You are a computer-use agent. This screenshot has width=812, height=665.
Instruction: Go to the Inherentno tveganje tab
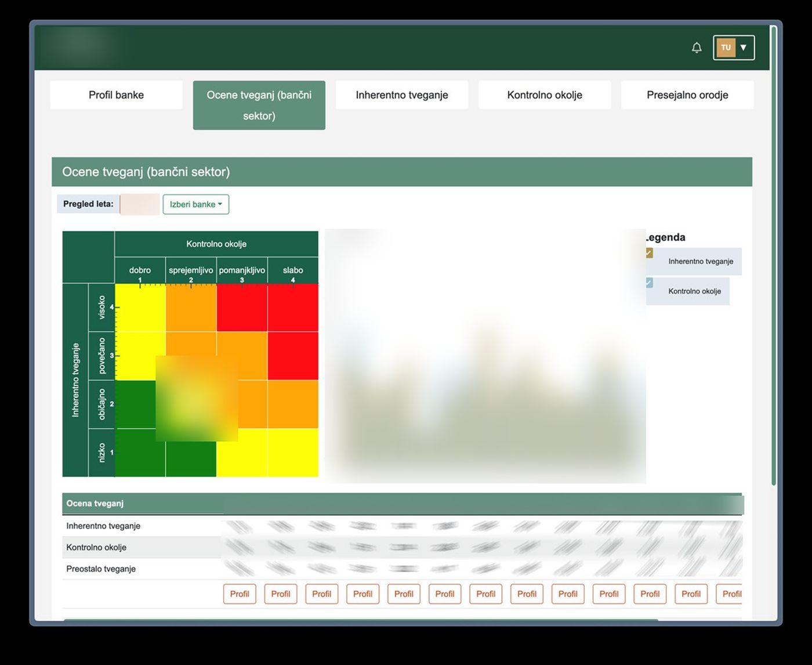[402, 95]
